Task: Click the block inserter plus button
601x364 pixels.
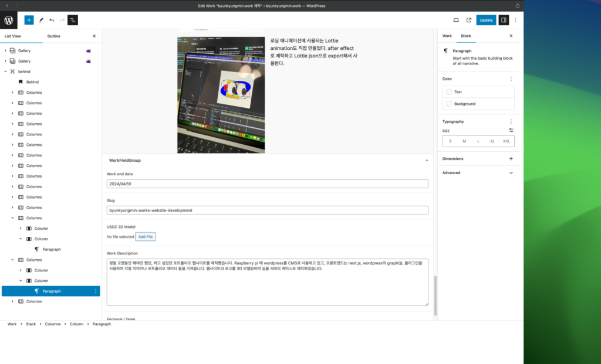Action: (x=29, y=20)
